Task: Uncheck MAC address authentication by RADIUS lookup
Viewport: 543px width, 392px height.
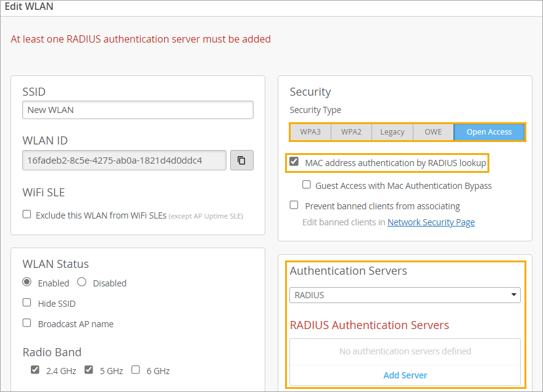Action: 294,162
